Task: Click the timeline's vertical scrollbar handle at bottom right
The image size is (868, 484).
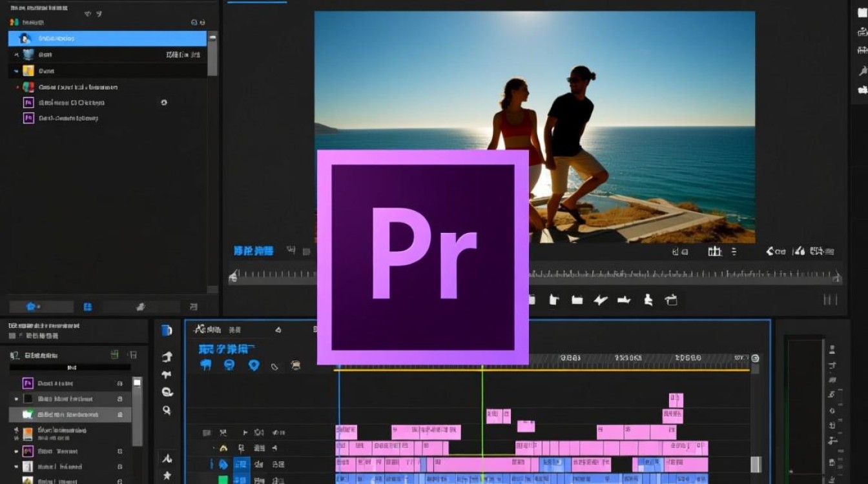Action: tap(756, 464)
